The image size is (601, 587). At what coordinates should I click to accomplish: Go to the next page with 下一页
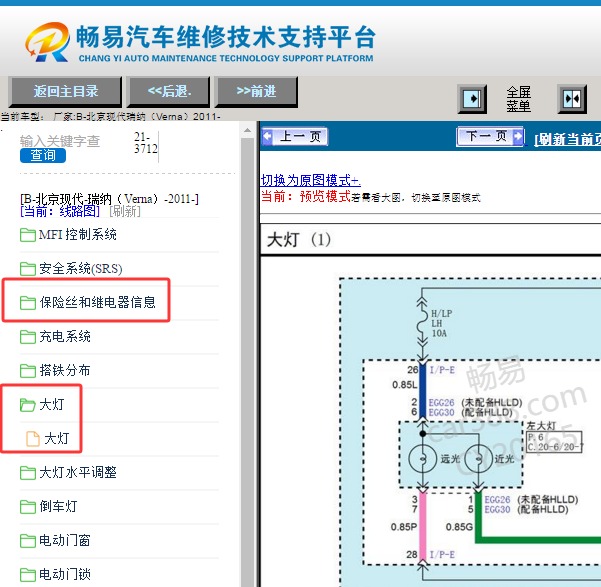[x=490, y=136]
